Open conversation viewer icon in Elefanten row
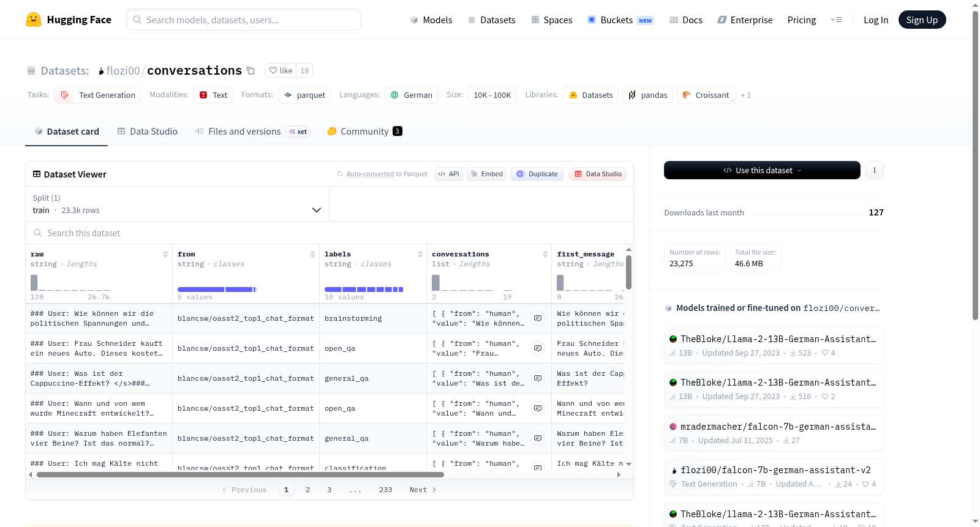The width and height of the screenshot is (980, 527). coord(538,438)
